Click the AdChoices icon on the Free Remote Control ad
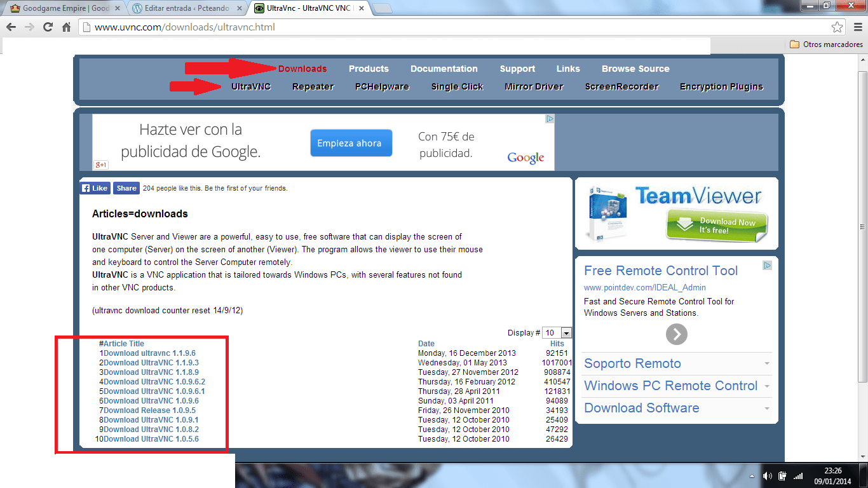The width and height of the screenshot is (868, 488). 768,266
